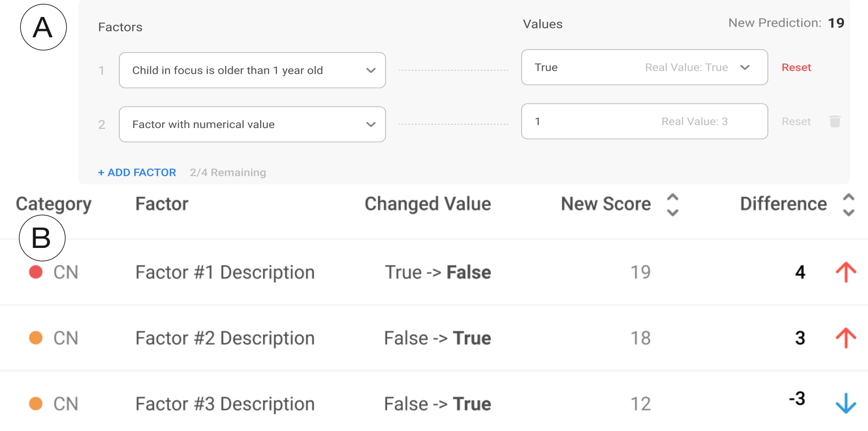
Task: Click + ADD FACTOR button
Action: tap(137, 172)
